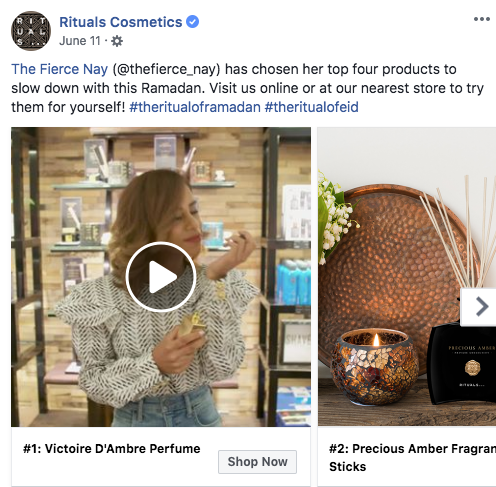Click the Shop Now button
Image resolution: width=496 pixels, height=487 pixels.
[257, 462]
